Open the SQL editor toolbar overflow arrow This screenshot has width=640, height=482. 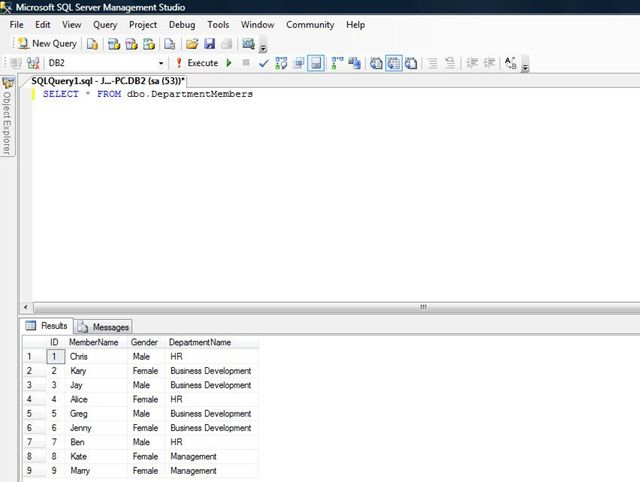click(x=525, y=65)
